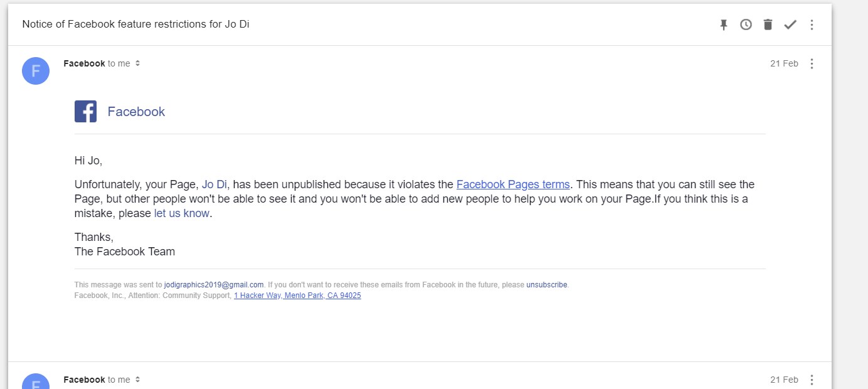Expand recipient details arrow on the bottom message
The width and height of the screenshot is (868, 389).
click(x=138, y=380)
